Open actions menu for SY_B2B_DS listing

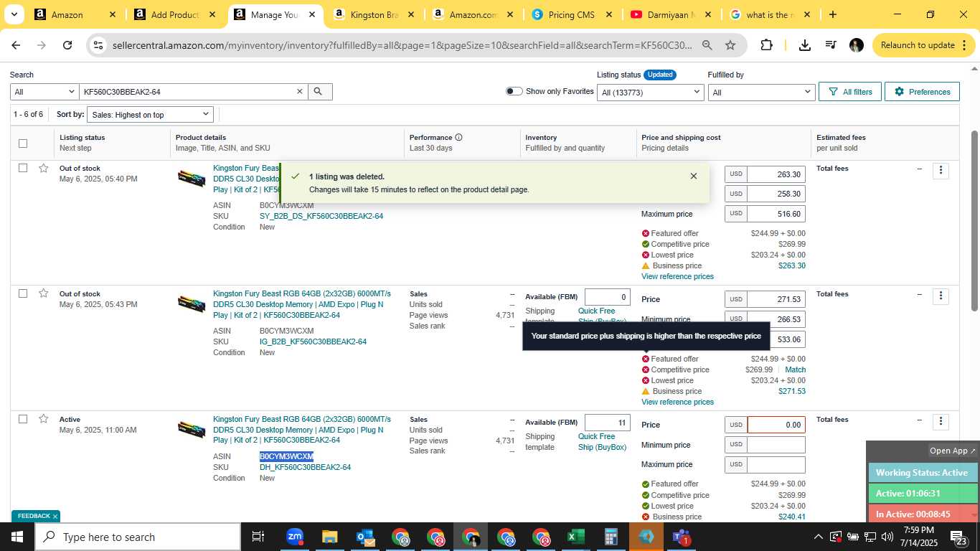941,171
